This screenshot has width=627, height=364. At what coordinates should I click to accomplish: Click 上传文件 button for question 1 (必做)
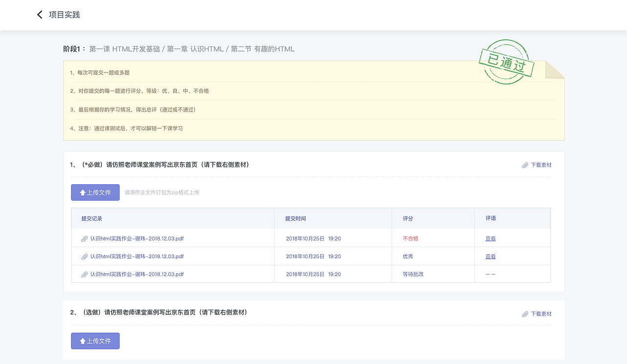coord(95,193)
